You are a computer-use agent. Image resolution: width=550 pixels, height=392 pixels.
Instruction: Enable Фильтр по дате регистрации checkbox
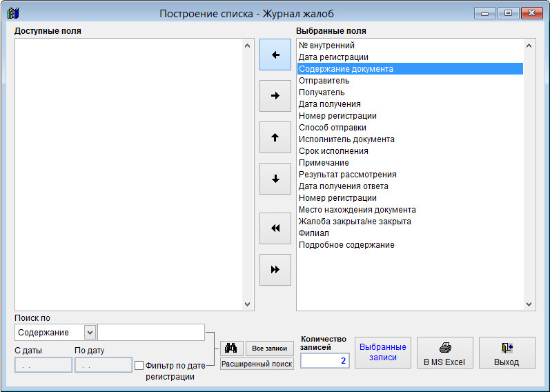[139, 366]
